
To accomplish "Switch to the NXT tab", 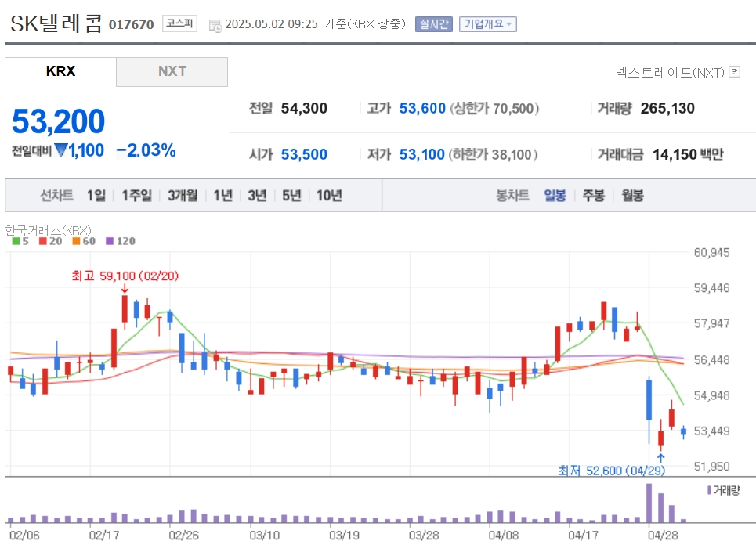I will click(x=172, y=71).
